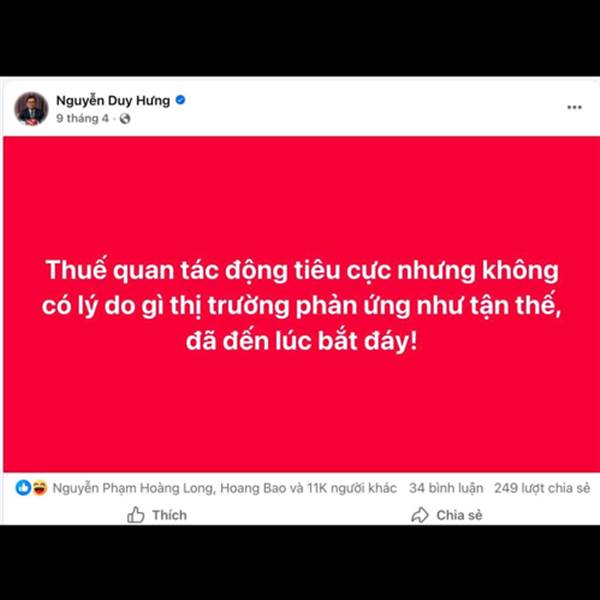
Task: Click the 'Chia sẻ' button label
Action: [459, 515]
